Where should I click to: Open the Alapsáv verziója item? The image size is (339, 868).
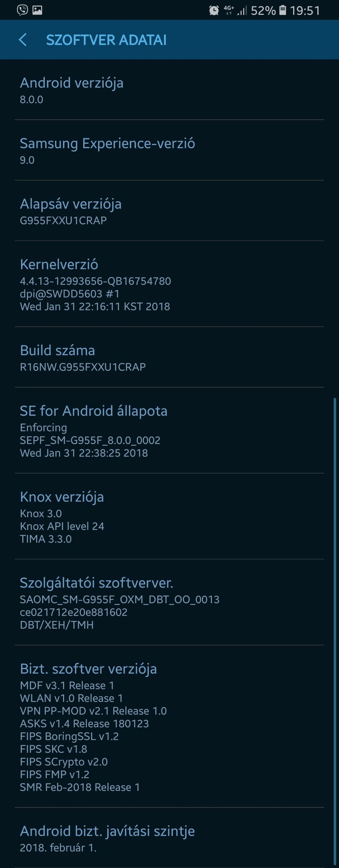[x=169, y=211]
